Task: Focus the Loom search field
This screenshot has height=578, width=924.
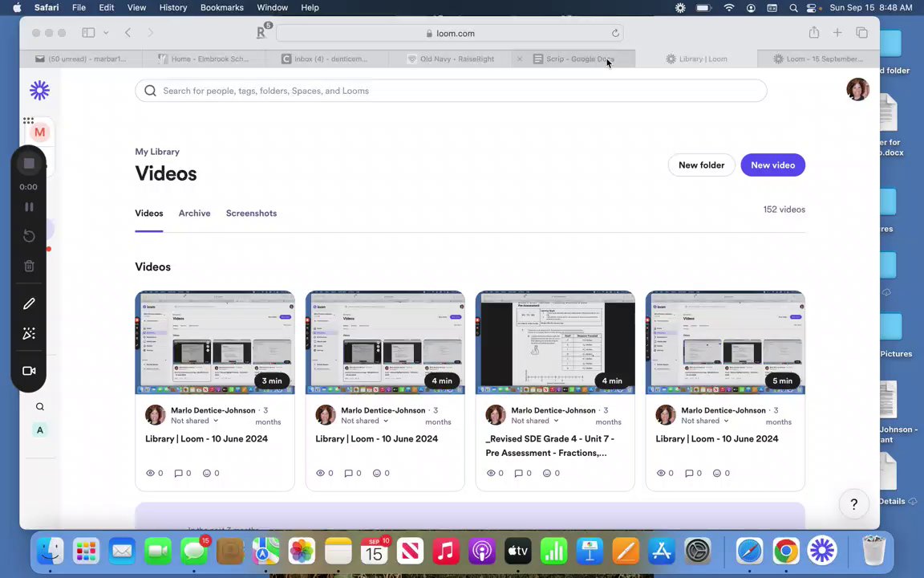Action: 451,91
